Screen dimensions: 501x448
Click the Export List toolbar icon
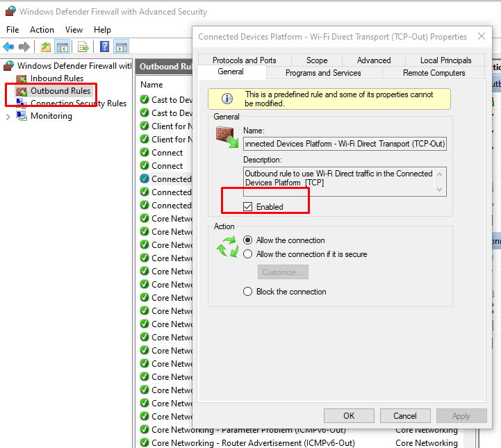[x=83, y=47]
